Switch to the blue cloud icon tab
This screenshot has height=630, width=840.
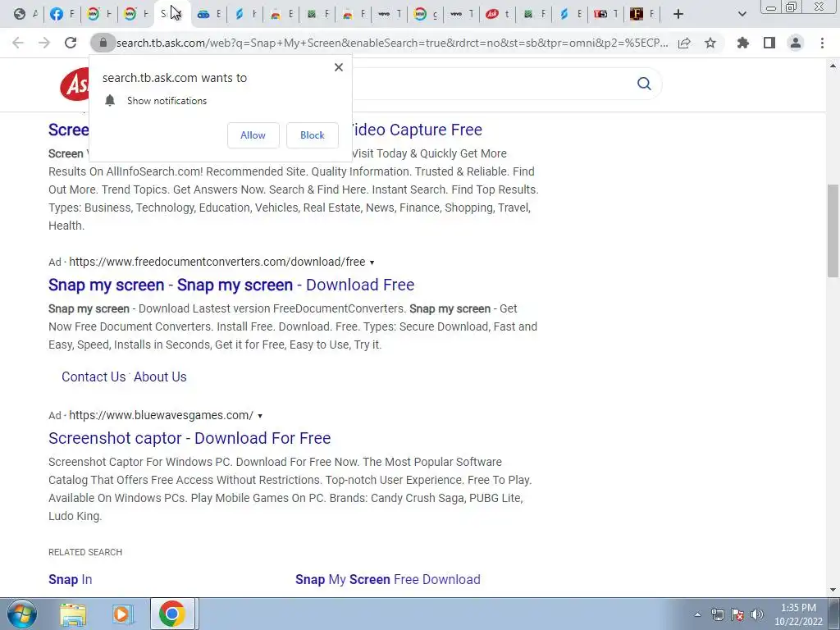[208, 14]
